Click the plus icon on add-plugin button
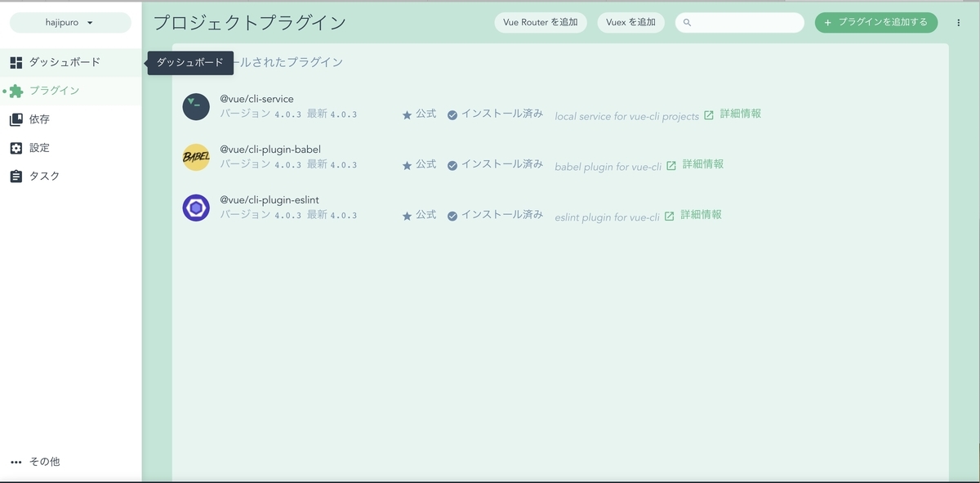 coord(827,23)
